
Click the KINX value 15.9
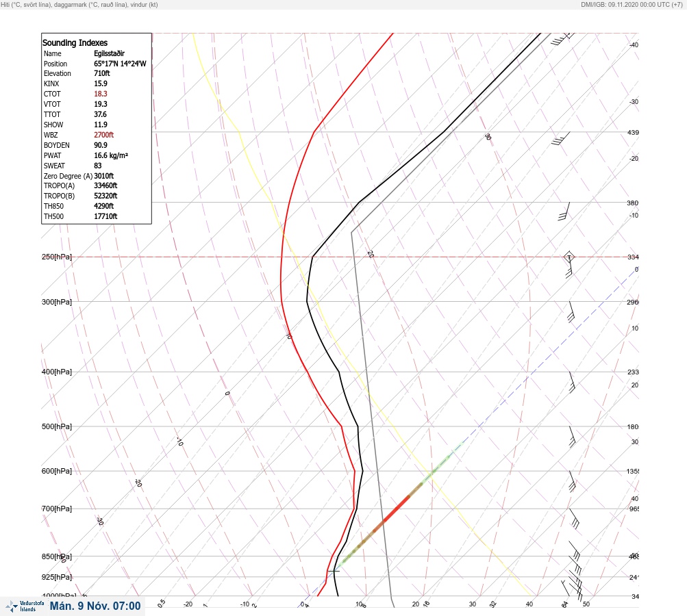click(100, 84)
